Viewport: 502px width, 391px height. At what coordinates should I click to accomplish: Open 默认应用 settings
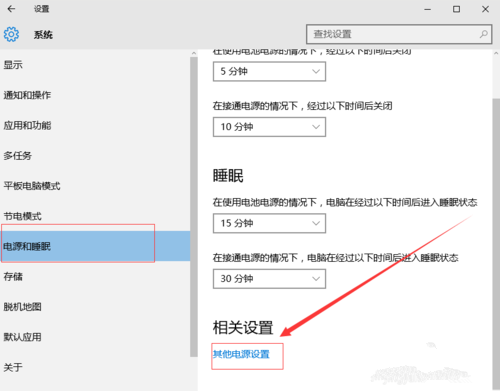22,337
